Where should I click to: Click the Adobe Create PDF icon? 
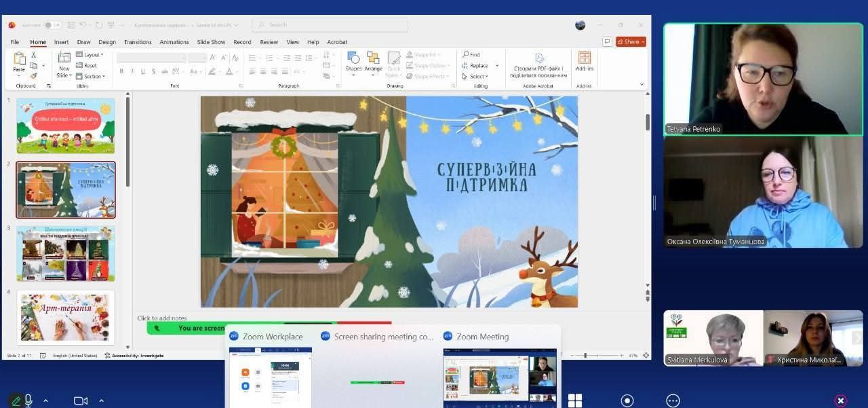point(538,58)
